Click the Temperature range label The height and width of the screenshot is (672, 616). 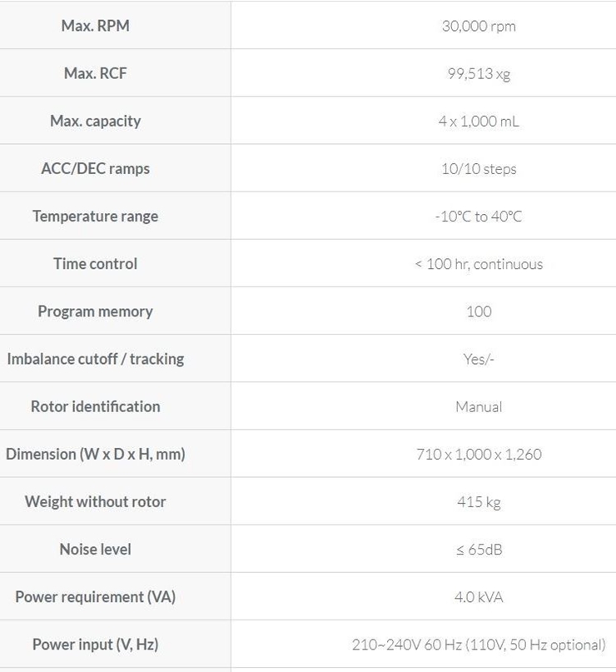tap(96, 217)
